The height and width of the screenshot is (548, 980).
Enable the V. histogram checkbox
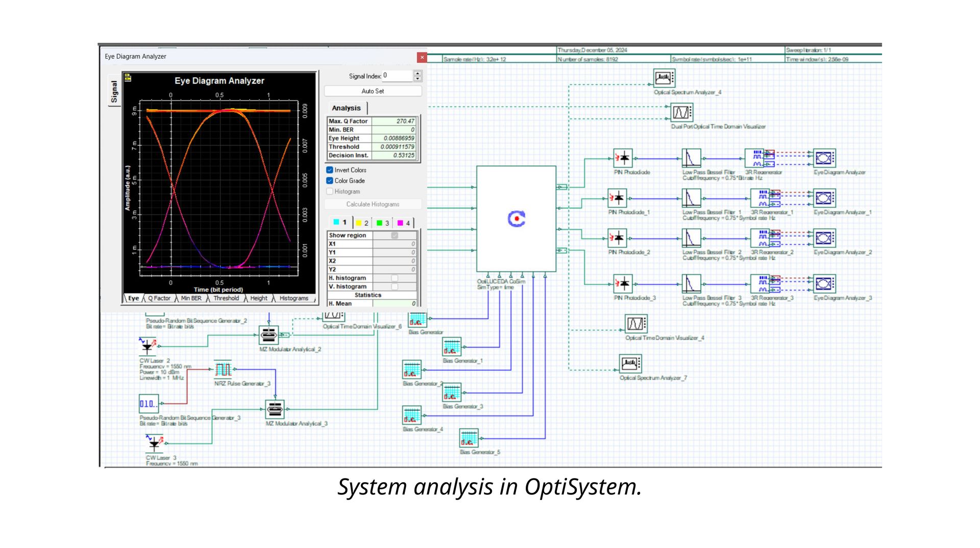[x=395, y=287]
